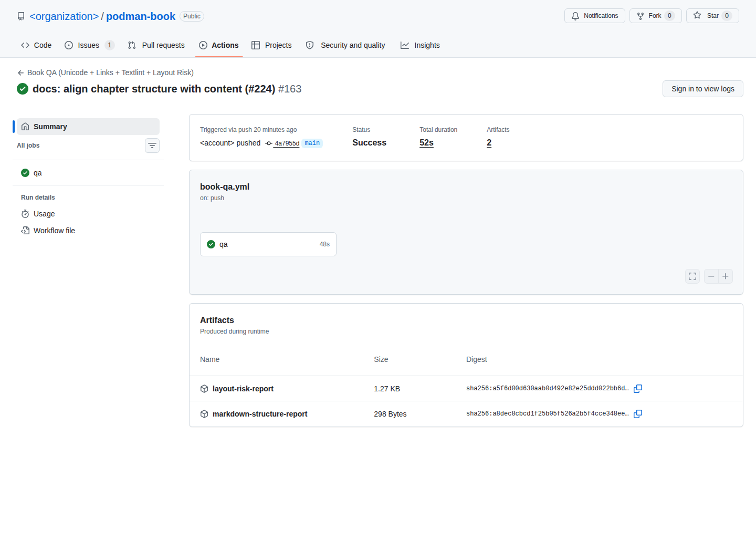Download the layout-risk-report artifact
Image resolution: width=756 pixels, height=540 pixels.
pyautogui.click(x=243, y=389)
